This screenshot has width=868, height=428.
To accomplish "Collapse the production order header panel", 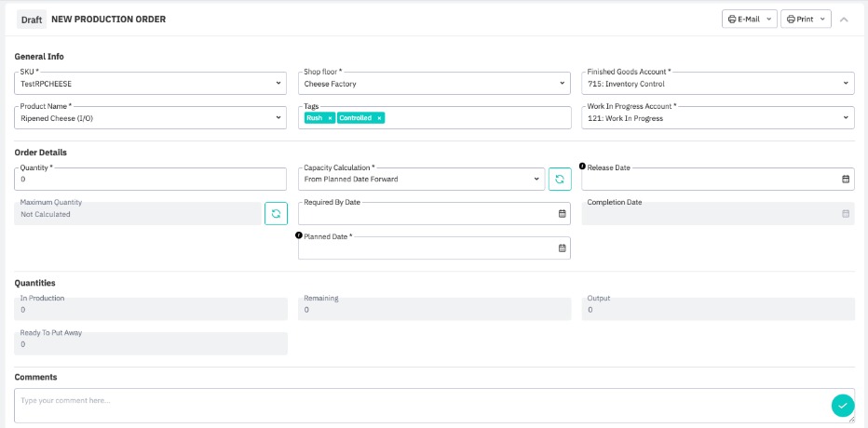I will tap(844, 20).
